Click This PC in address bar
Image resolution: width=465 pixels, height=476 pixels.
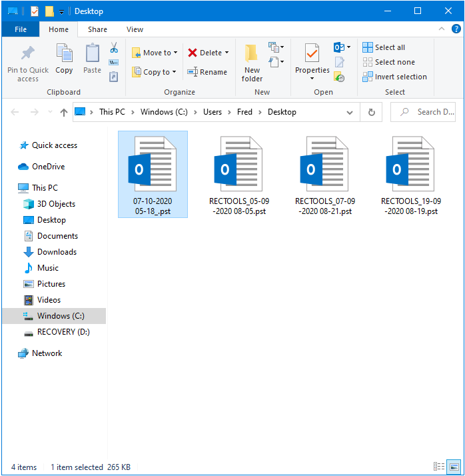pyautogui.click(x=112, y=112)
